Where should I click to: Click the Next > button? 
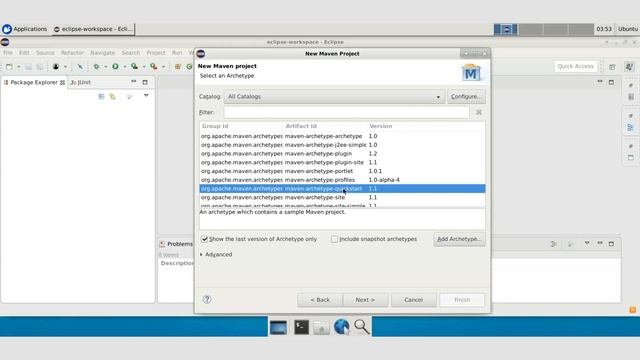[x=365, y=300]
